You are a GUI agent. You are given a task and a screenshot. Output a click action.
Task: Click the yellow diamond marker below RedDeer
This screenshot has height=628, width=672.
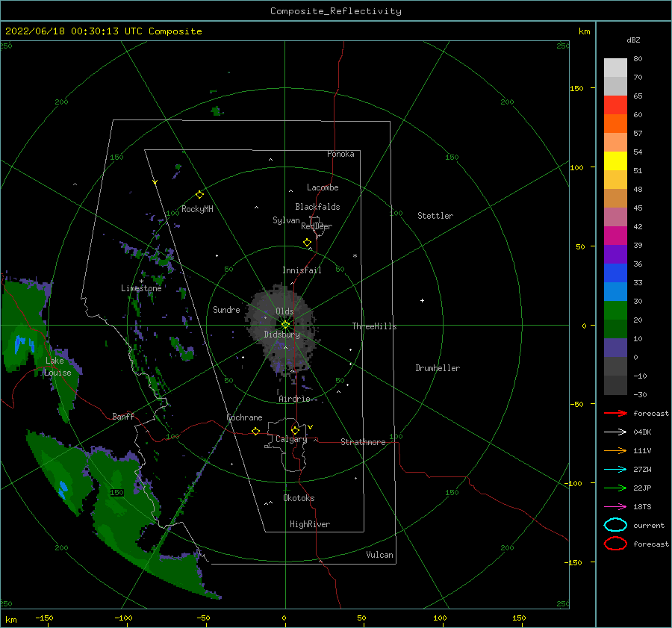pos(308,242)
